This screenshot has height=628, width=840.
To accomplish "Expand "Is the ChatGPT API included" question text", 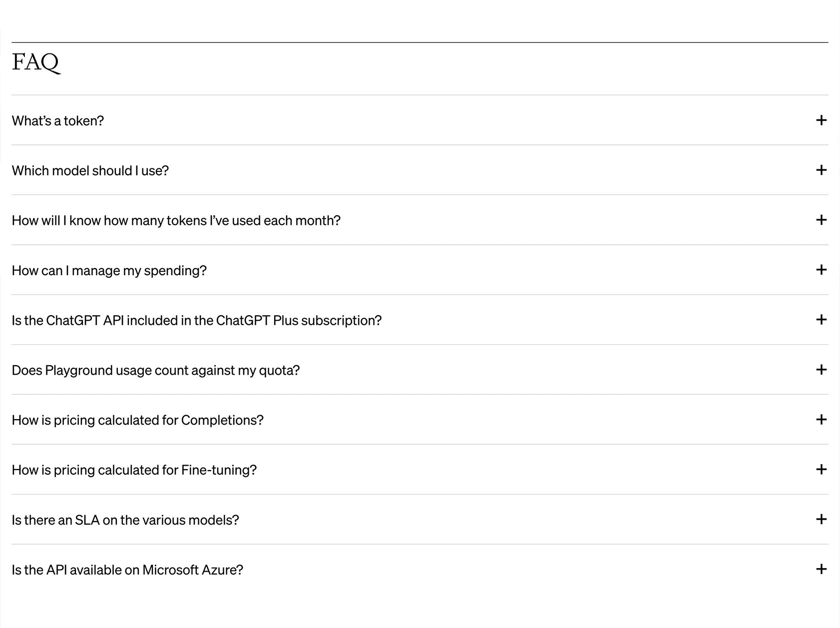I will tap(197, 321).
